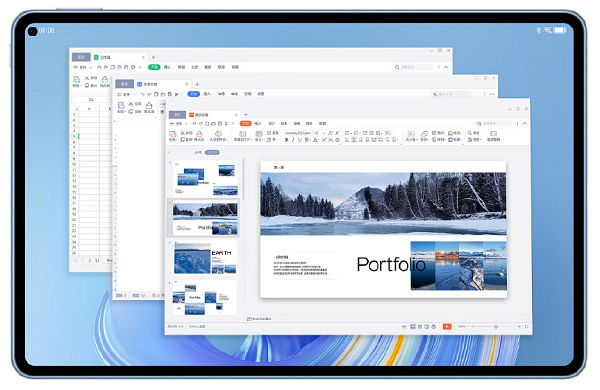Start the slideshow with the orange play button
The width and height of the screenshot is (600, 390).
coord(447,326)
